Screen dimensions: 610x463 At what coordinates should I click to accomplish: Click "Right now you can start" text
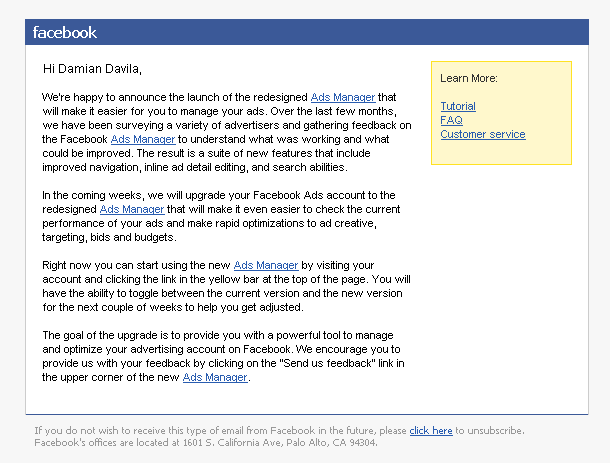coord(100,265)
